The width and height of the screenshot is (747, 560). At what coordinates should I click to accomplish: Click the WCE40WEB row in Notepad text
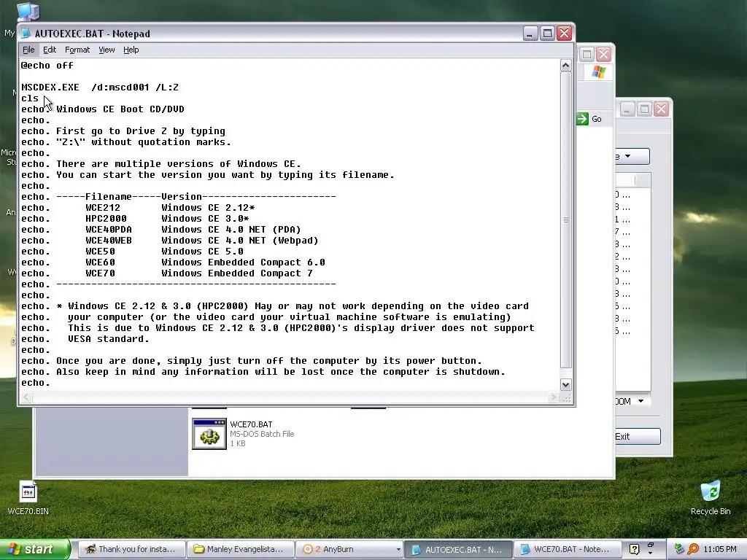click(x=169, y=241)
